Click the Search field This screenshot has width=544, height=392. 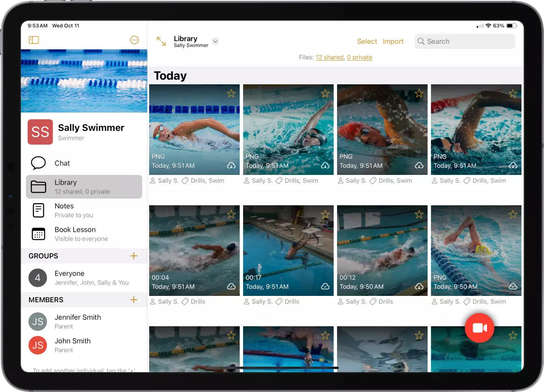tap(465, 41)
